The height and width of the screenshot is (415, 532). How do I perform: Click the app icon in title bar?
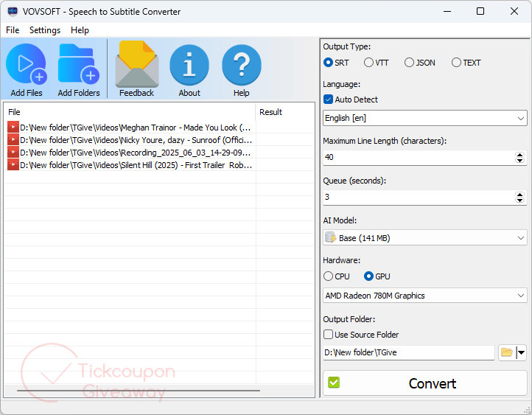coord(13,11)
